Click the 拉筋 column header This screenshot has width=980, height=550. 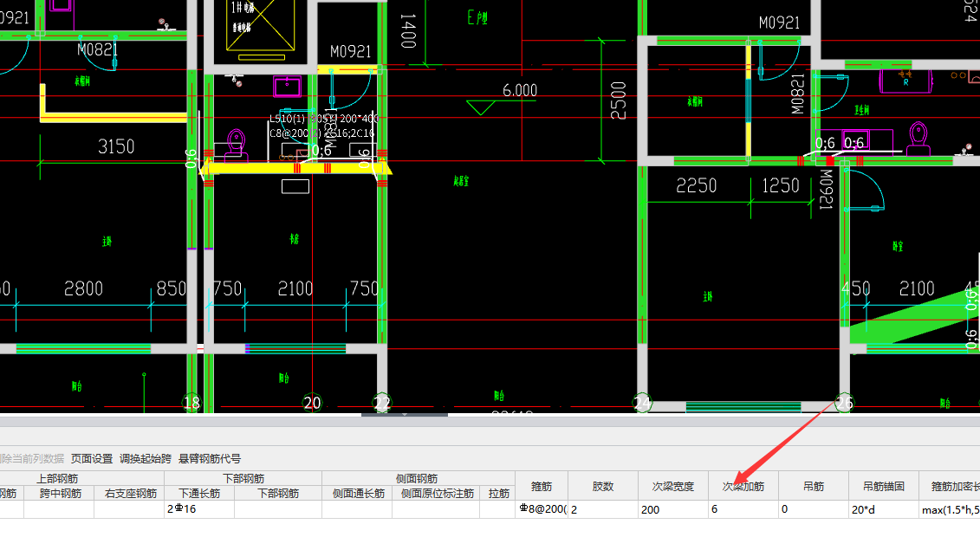(498, 493)
